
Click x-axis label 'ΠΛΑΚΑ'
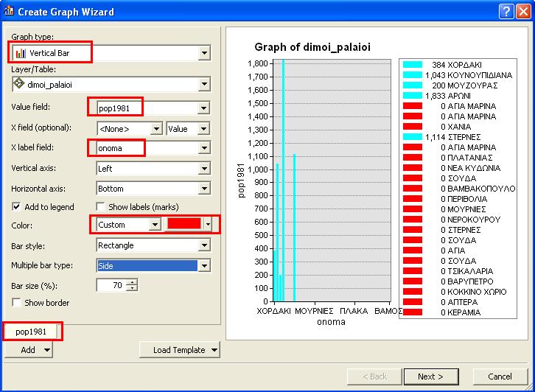(x=354, y=311)
